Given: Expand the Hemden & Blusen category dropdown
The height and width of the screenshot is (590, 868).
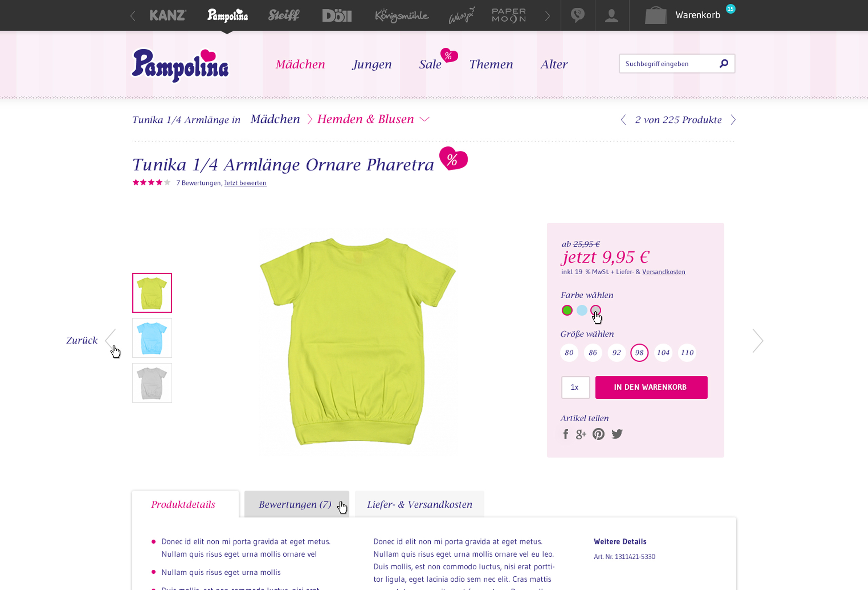Looking at the screenshot, I should pyautogui.click(x=424, y=119).
